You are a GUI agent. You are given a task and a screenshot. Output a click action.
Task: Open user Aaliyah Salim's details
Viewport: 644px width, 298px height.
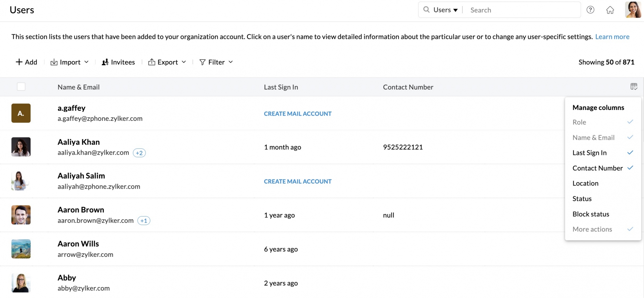click(x=81, y=176)
